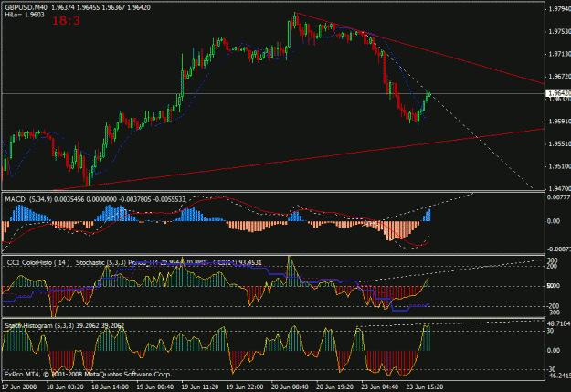Image resolution: width=571 pixels, height=392 pixels.
Task: Select the HiLo= 1.9603 label
Action: pyautogui.click(x=25, y=15)
